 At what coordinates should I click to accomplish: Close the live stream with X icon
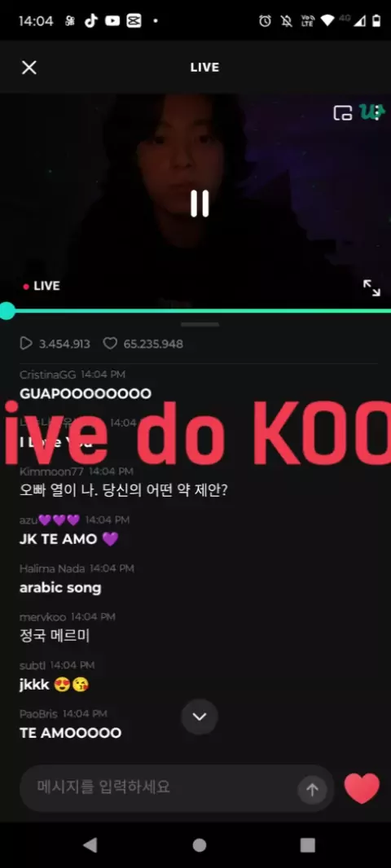click(x=29, y=68)
